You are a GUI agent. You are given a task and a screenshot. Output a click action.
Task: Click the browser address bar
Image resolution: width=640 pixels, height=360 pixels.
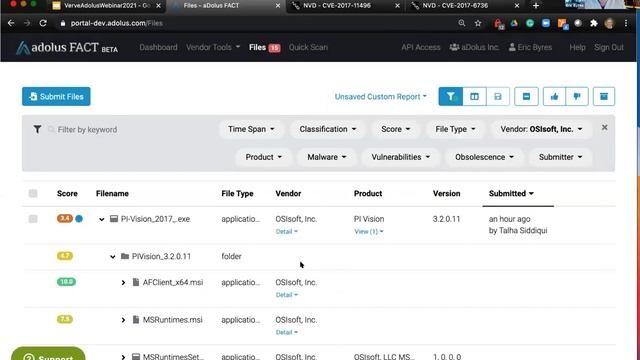pyautogui.click(x=257, y=23)
